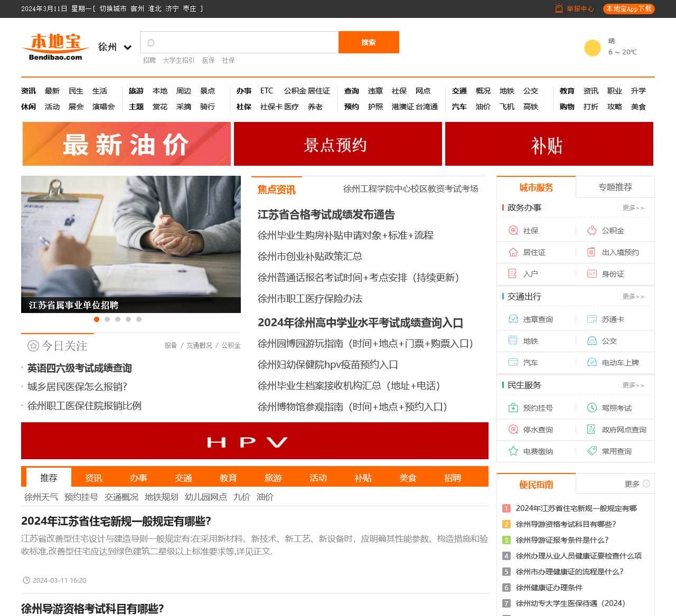Switch to the 专题推荐 tab
This screenshot has width=676, height=616.
click(615, 187)
